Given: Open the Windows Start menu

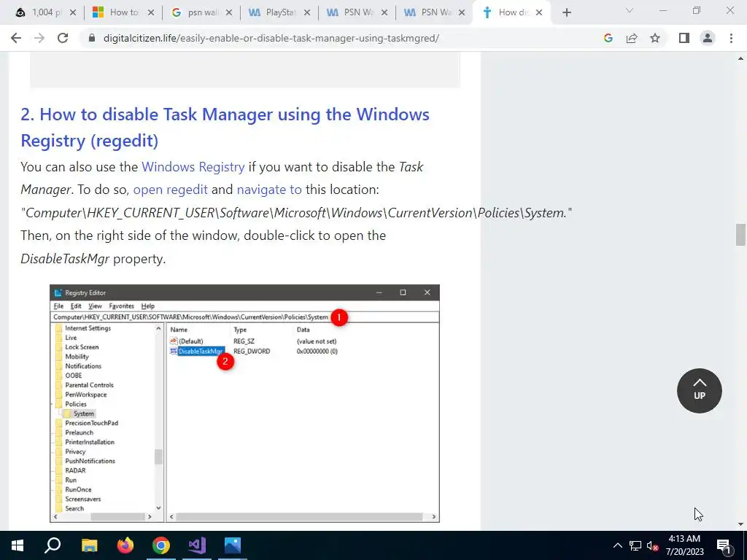Looking at the screenshot, I should point(18,545).
